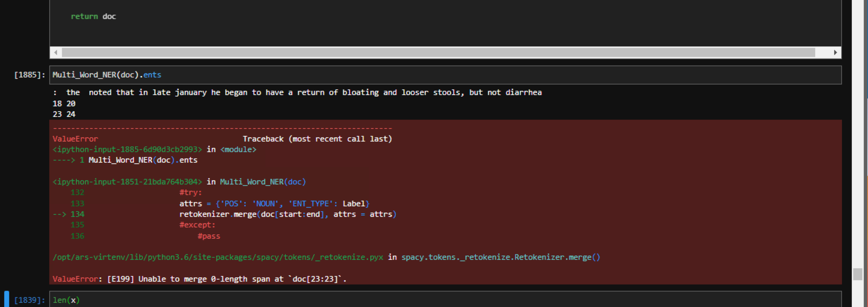Click the vertical page scrollbar thumb
The image size is (868, 307).
pyautogui.click(x=858, y=274)
